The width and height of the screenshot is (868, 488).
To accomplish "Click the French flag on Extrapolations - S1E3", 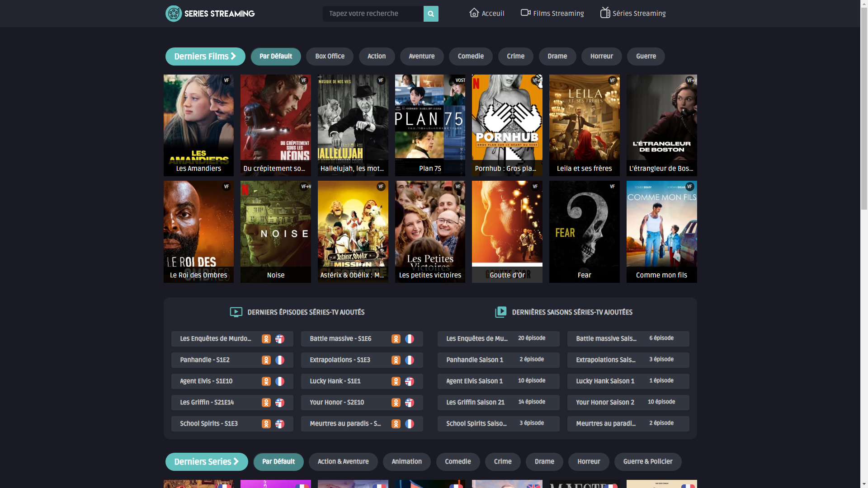I will [410, 360].
